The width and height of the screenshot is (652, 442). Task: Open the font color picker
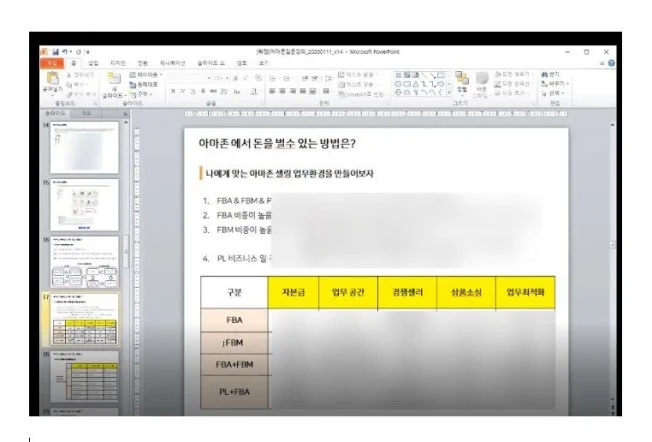tap(254, 91)
